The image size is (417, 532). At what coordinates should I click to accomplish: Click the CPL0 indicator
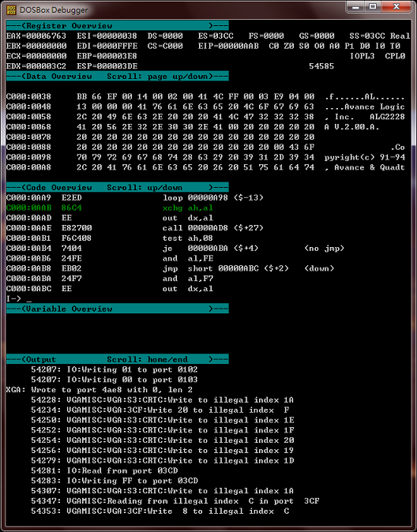point(395,56)
